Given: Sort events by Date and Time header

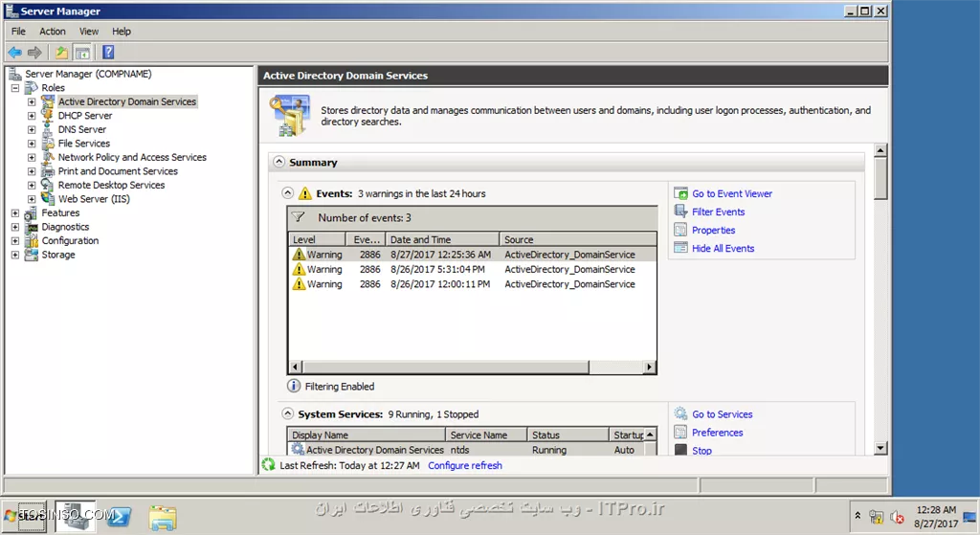Looking at the screenshot, I should pyautogui.click(x=442, y=239).
